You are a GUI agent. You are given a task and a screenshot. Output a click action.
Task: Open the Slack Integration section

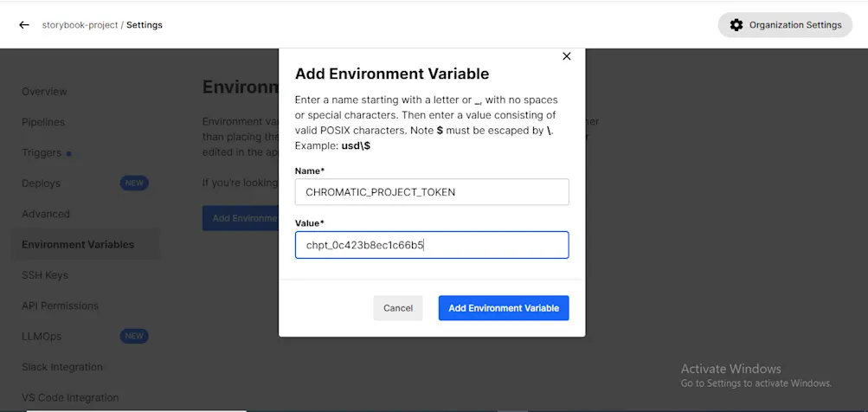[x=62, y=367]
